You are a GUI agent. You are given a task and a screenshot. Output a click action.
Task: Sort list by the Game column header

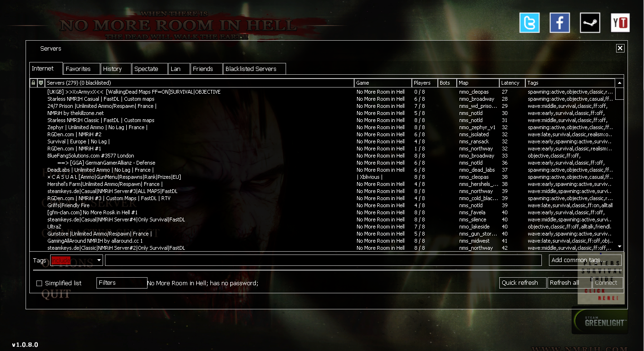pyautogui.click(x=383, y=83)
